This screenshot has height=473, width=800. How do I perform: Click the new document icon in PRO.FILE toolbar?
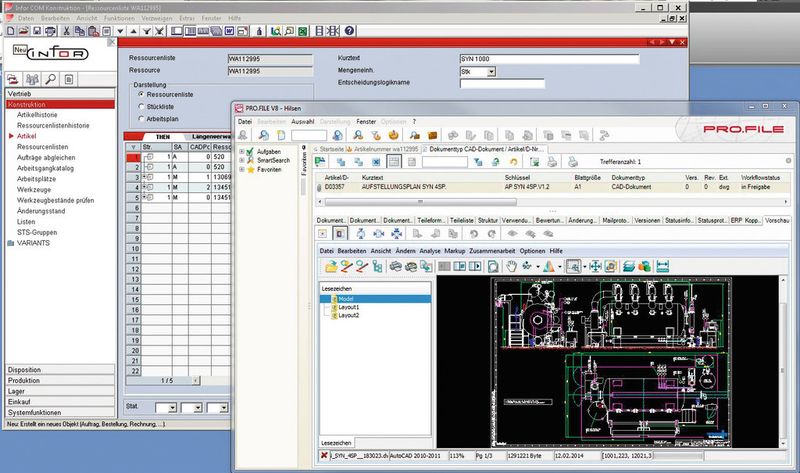[281, 135]
